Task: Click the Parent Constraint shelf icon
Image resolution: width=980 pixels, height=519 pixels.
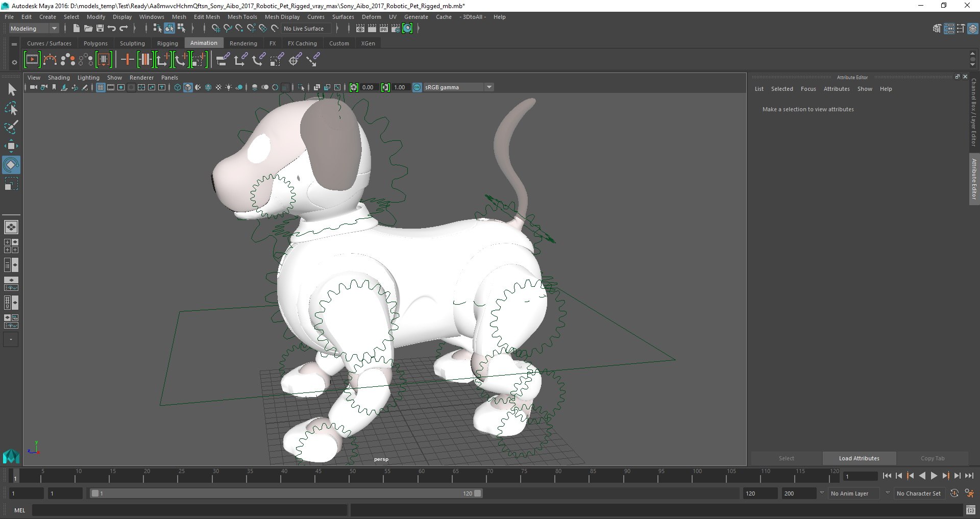Action: (222, 60)
